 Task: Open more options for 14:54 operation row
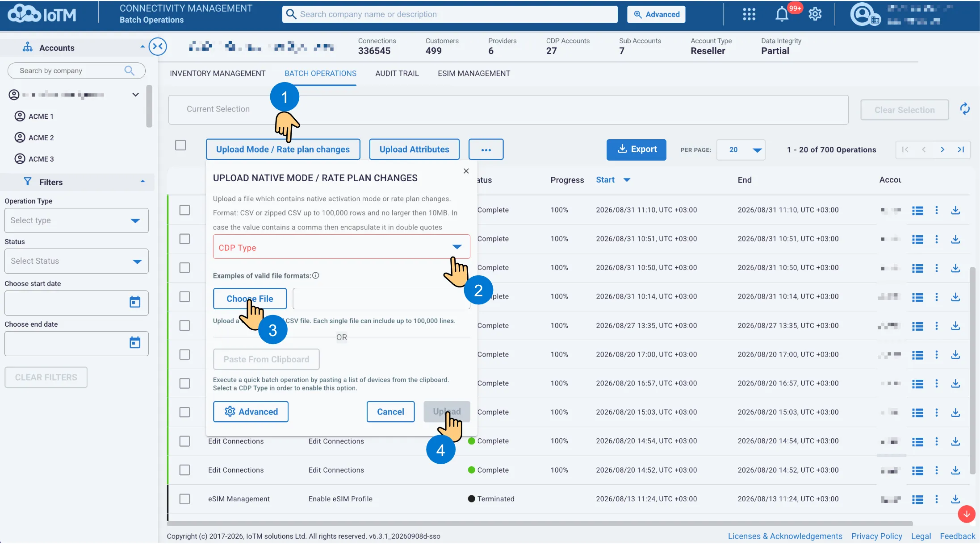(937, 441)
